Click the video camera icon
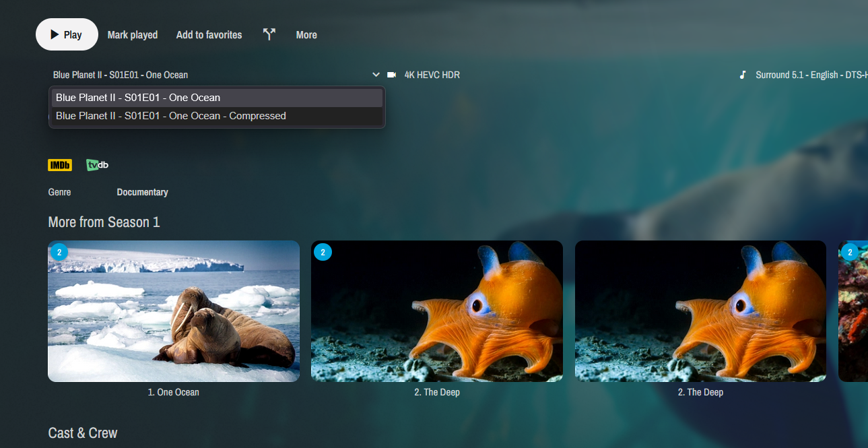Viewport: 868px width, 448px height. 392,75
